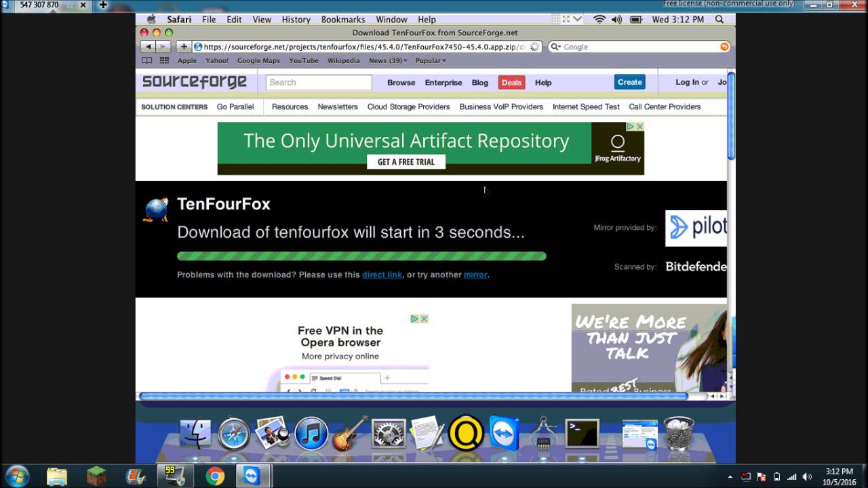This screenshot has height=488, width=868.
Task: Open the Window menu
Action: pyautogui.click(x=391, y=20)
